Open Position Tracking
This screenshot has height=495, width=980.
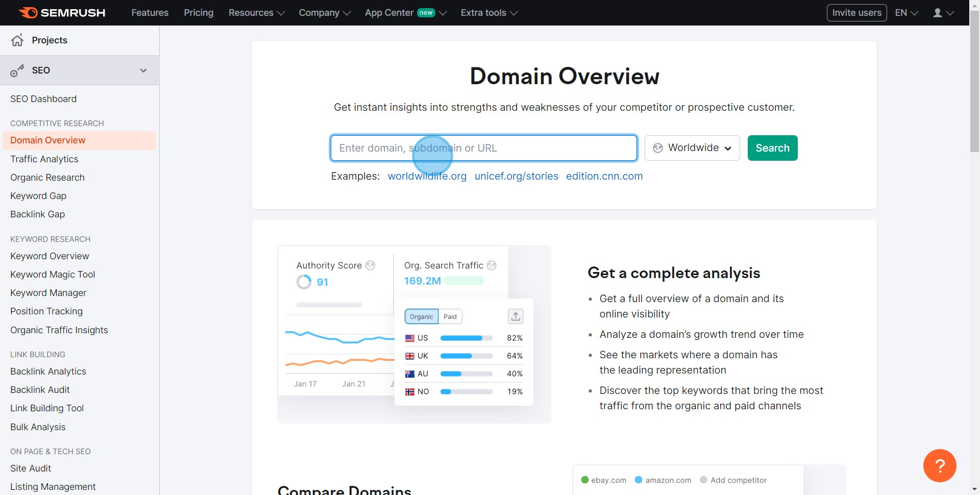tap(46, 311)
